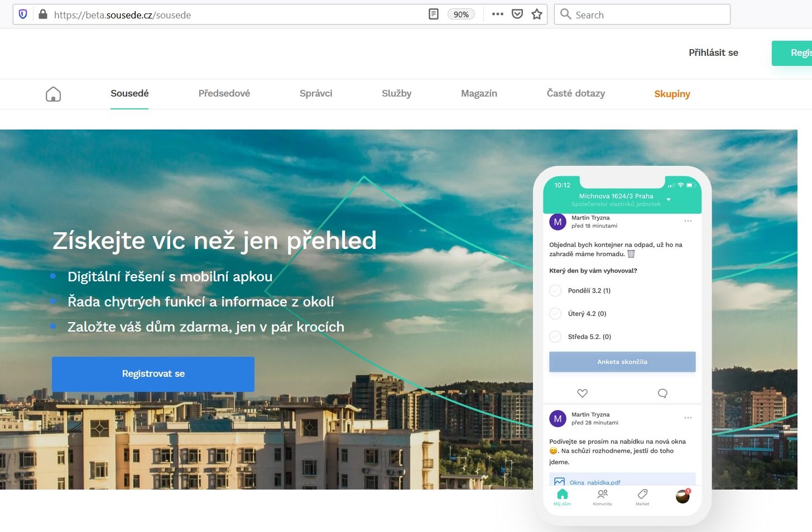The height and width of the screenshot is (532, 812).
Task: Click the Přihlásit se link
Action: [713, 52]
